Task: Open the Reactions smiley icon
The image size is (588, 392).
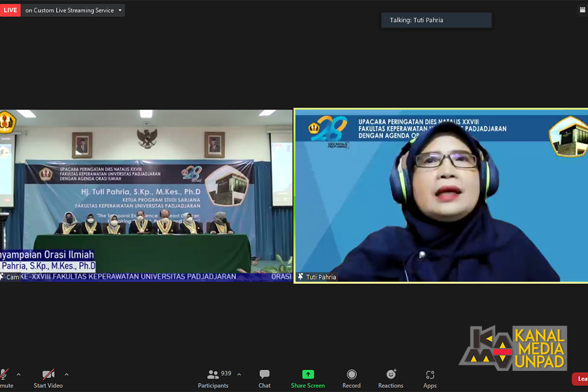Action: [x=391, y=374]
